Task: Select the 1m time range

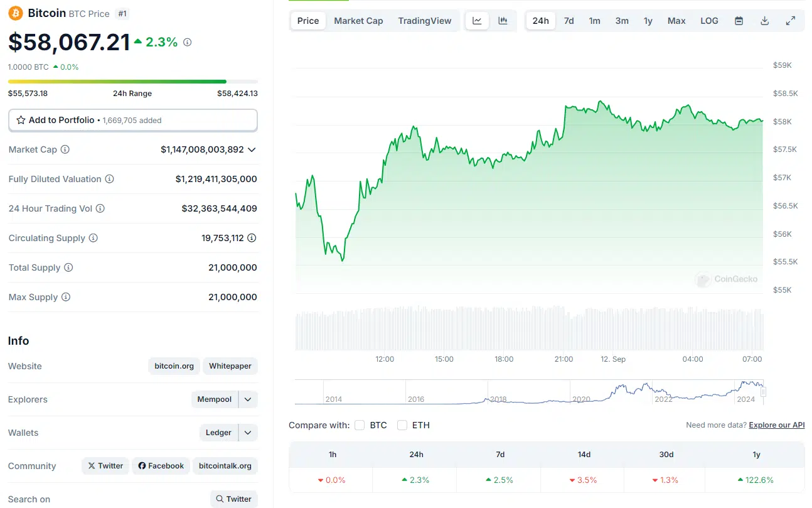Action: (594, 21)
